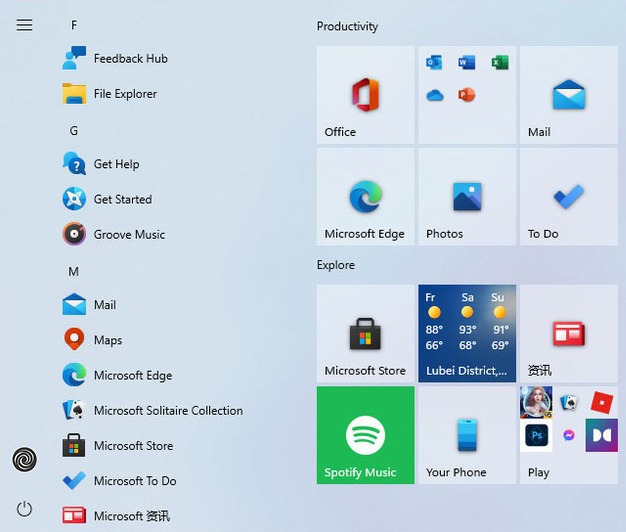Click the Productivity group heading
The height and width of the screenshot is (532, 626).
347,26
